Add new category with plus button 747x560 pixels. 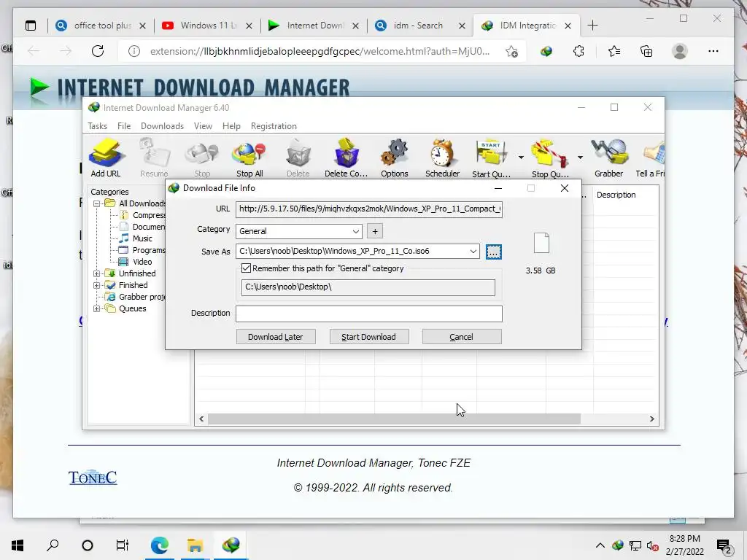tap(375, 231)
